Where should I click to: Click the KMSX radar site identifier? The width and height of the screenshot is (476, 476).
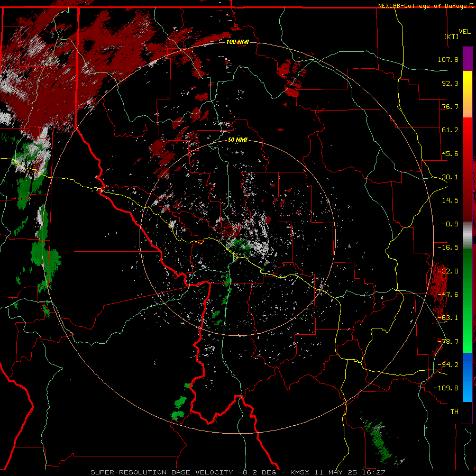(x=300, y=472)
